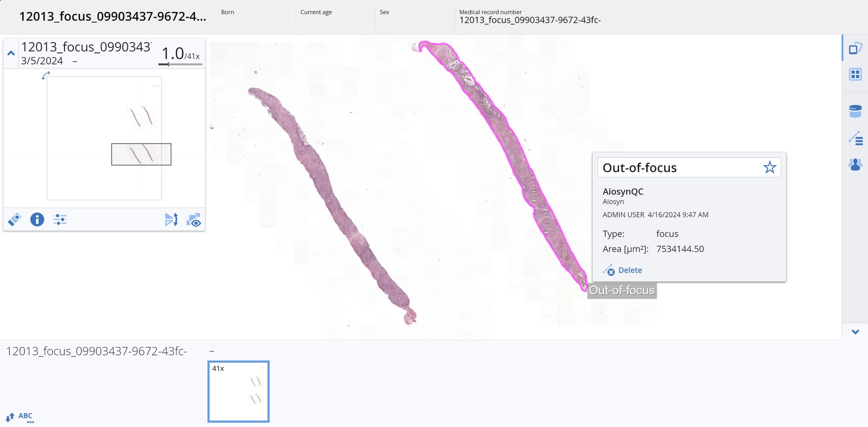The height and width of the screenshot is (427, 868).
Task: Open the multi-window view icon
Action: pos(855,48)
